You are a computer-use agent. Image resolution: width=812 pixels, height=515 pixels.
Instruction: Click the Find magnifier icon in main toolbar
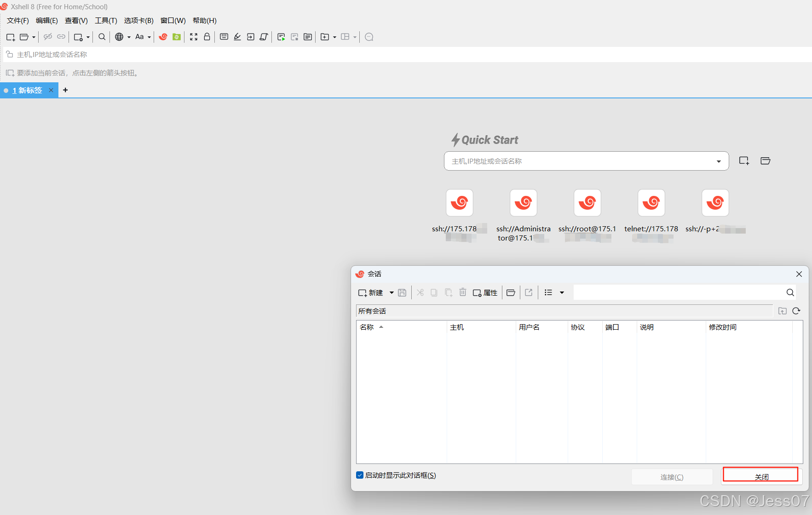102,37
